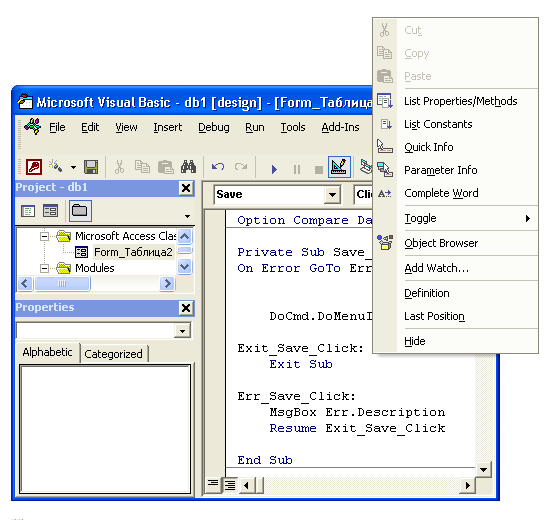The image size is (546, 520).
Task: Close the Properties panel
Action: click(186, 308)
